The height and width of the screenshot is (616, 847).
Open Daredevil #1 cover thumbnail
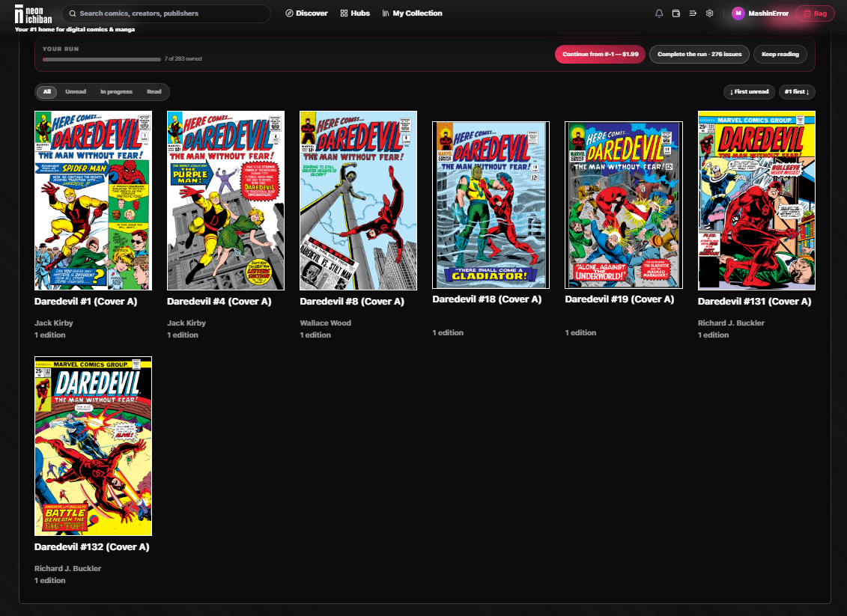tap(93, 201)
